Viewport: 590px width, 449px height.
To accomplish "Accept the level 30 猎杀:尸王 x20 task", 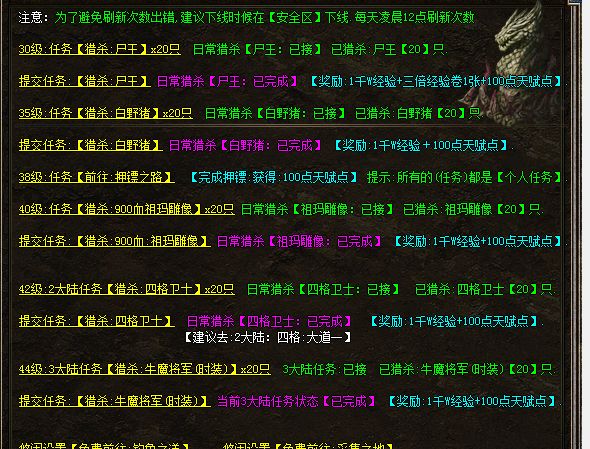I will (x=100, y=49).
